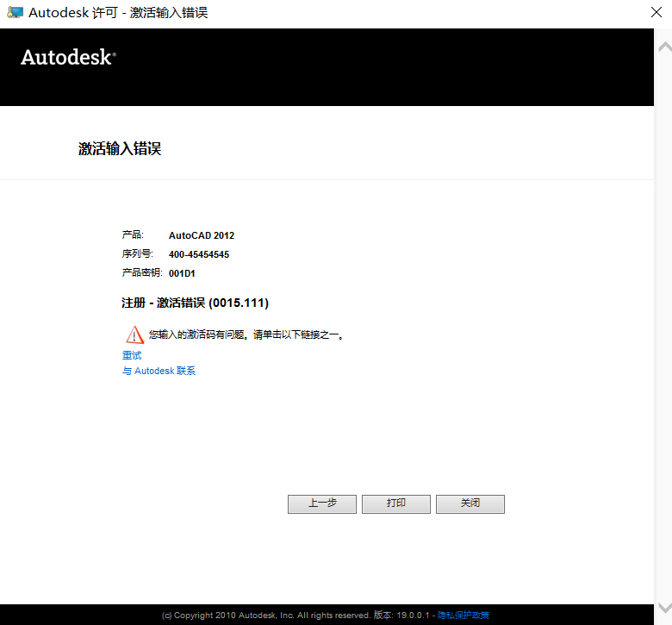Click the 关闭 (Close) button
The height and width of the screenshot is (625, 672).
[x=470, y=504]
